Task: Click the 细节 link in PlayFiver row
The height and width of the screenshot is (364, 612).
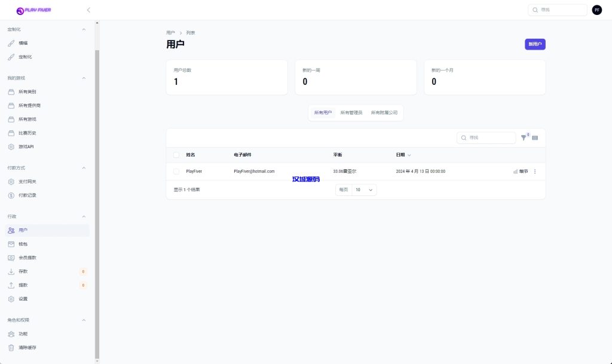Action: 521,172
